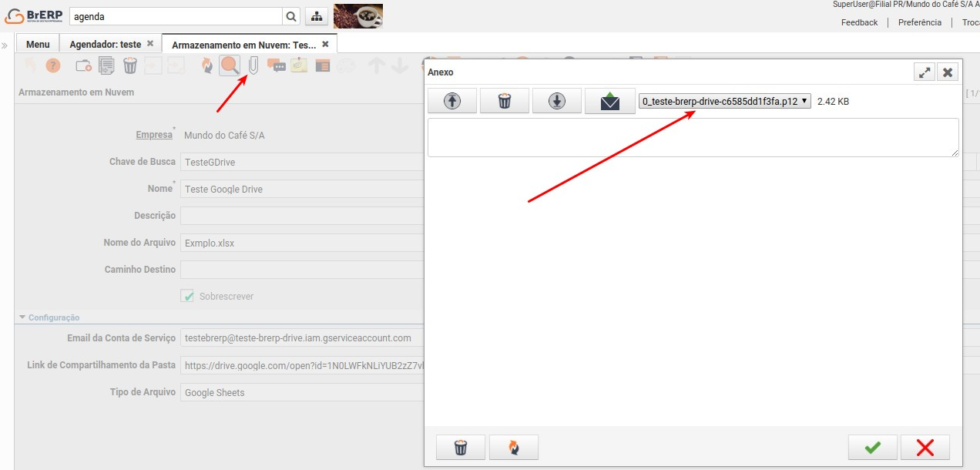Open the Tipo de Arquivo Google Sheets field
Screen dimensions: 980x470
(302, 392)
